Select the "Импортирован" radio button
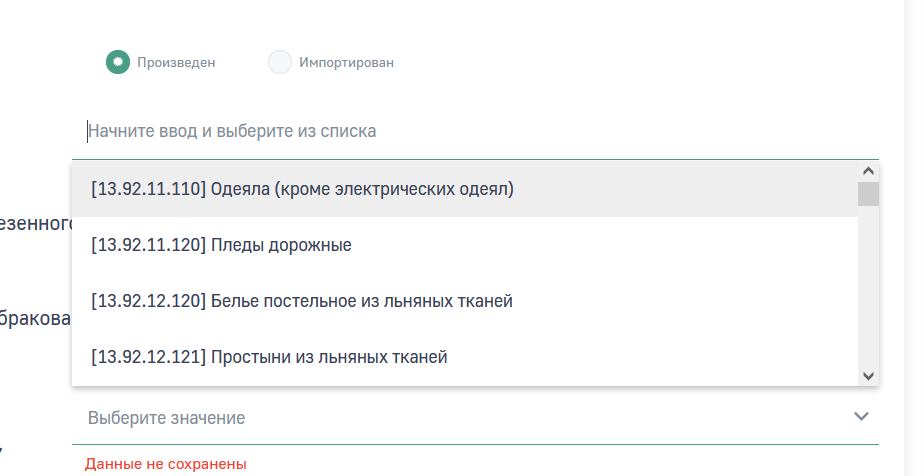This screenshot has width=924, height=476. (280, 62)
